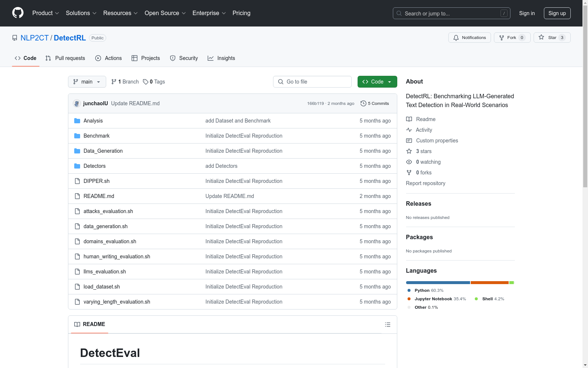Open the human_writing_evaluation.sh file
588x368 pixels.
pos(117,256)
